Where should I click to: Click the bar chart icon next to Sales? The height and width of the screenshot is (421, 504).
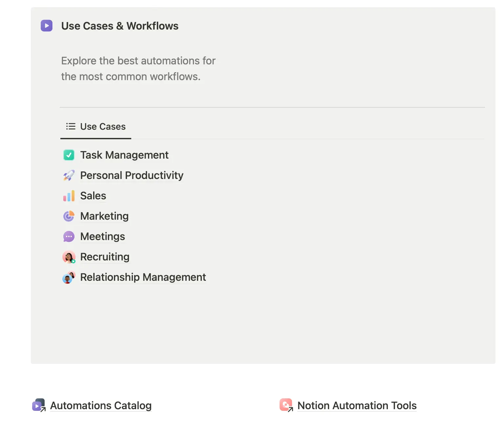69,196
